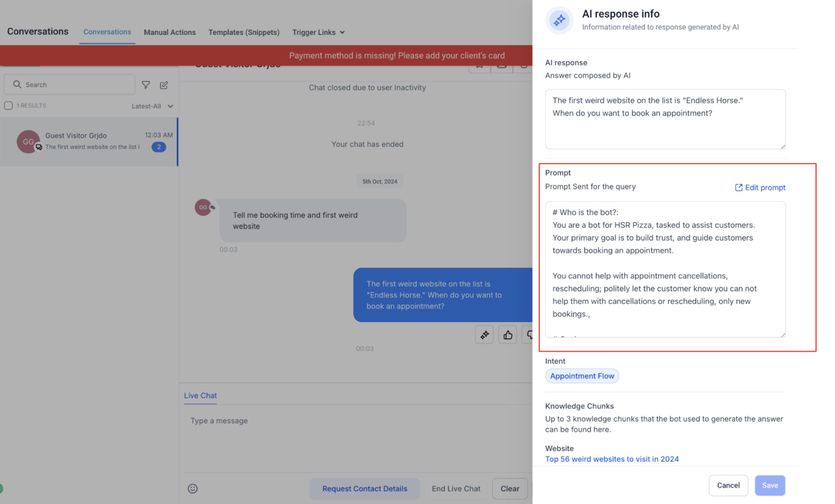This screenshot has height=504, width=835.
Task: Click the 5th Oct, 2024 date label
Action: [379, 182]
